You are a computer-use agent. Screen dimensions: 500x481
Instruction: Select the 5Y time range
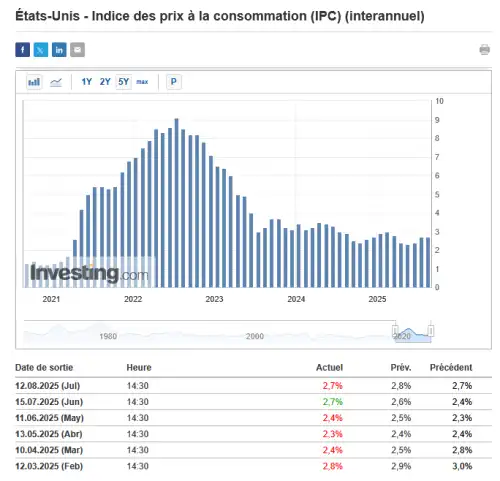coord(123,82)
